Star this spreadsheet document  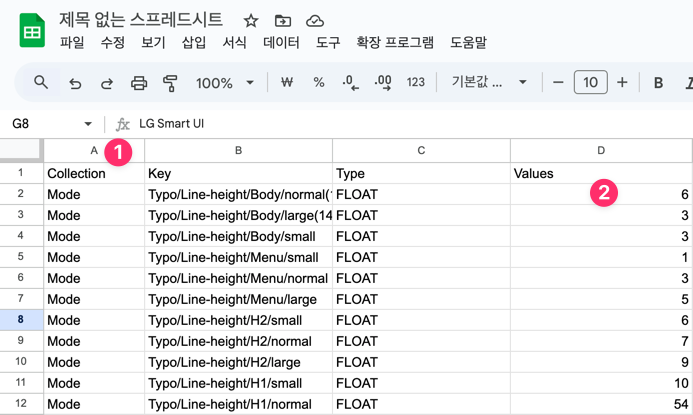[x=251, y=20]
